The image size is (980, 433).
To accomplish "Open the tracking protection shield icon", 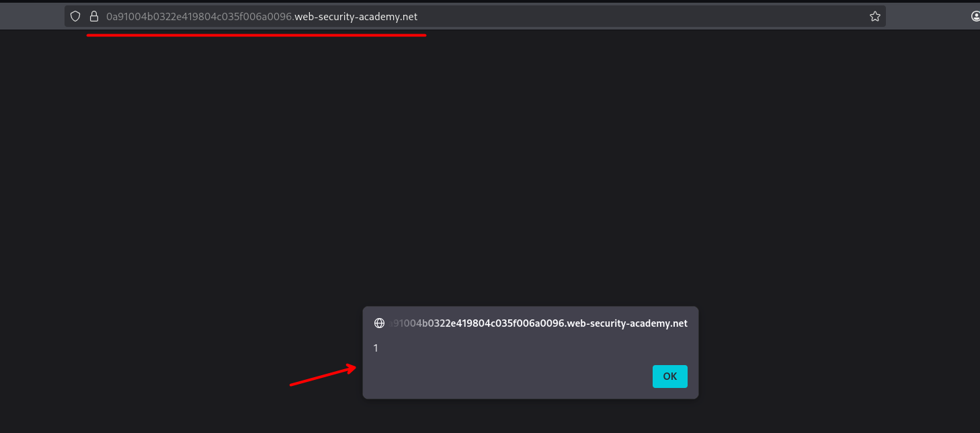I will pyautogui.click(x=76, y=17).
